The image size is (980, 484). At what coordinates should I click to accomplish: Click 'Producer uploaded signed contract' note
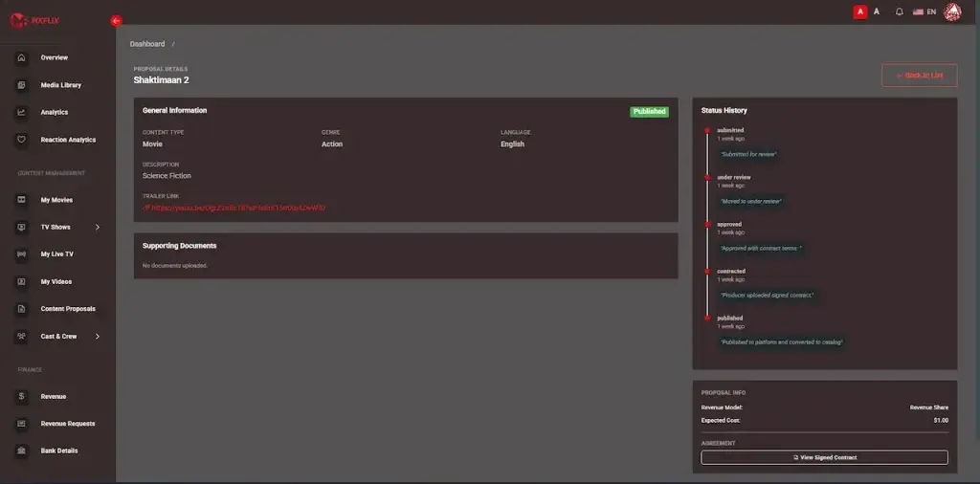tap(767, 295)
